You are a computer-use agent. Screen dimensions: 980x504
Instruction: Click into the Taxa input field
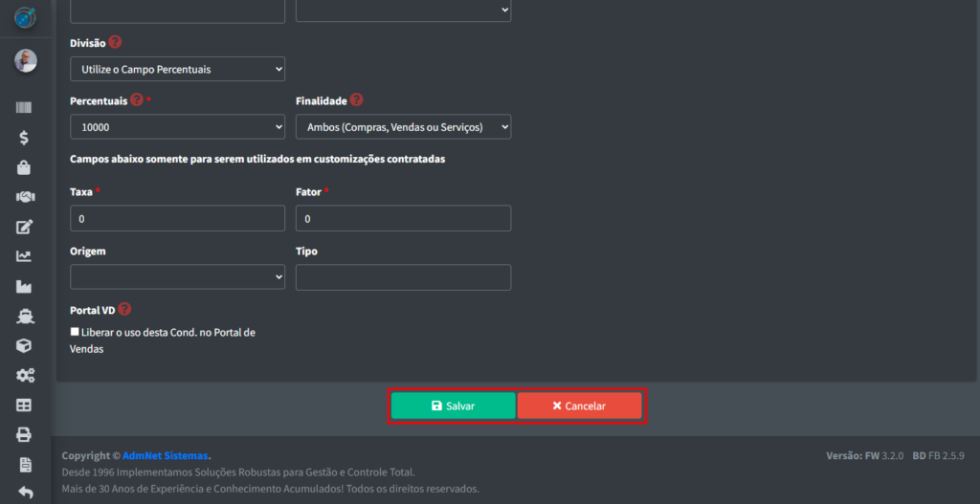(x=177, y=219)
